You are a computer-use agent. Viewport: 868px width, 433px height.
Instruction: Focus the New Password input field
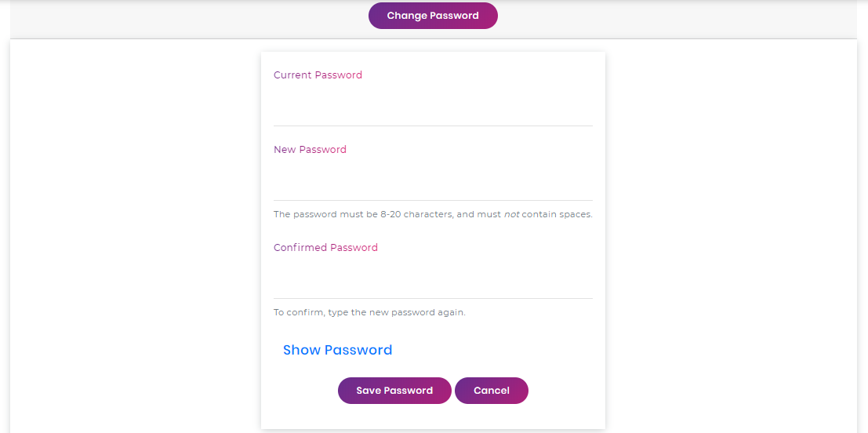(x=433, y=180)
